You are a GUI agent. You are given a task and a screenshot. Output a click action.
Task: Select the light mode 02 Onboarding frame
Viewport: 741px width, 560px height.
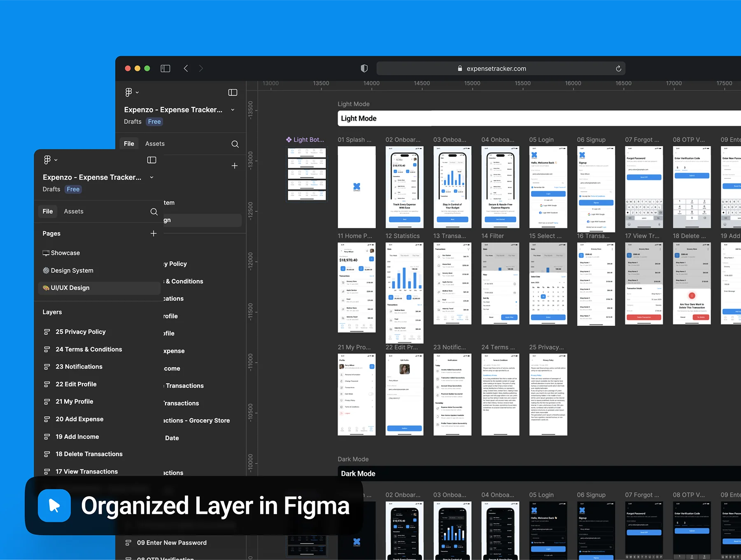click(404, 187)
